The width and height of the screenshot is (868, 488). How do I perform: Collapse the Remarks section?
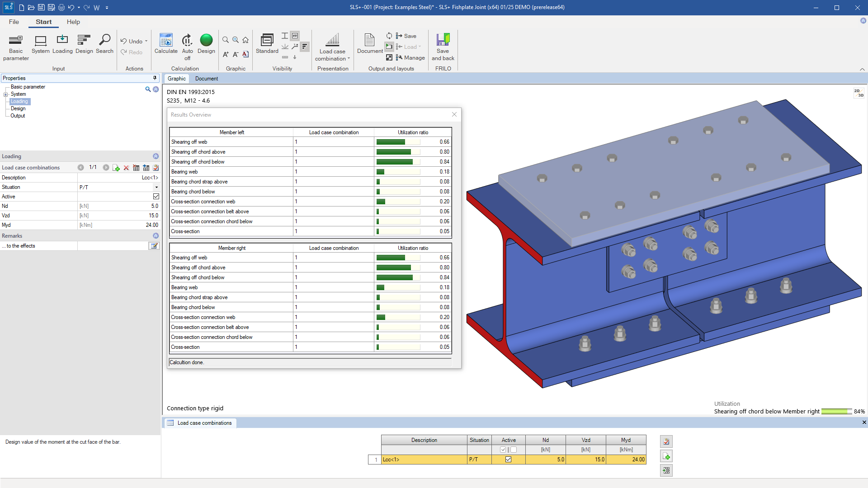(156, 236)
